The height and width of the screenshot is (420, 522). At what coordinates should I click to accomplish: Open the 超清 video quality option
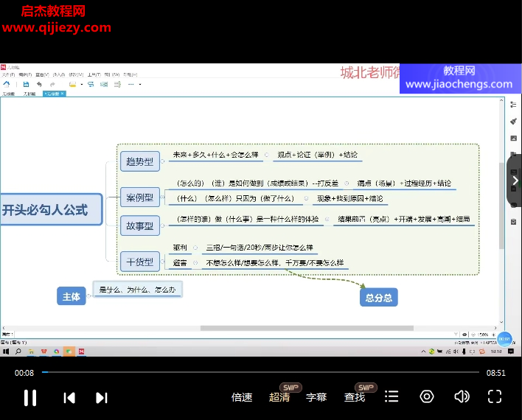point(279,397)
